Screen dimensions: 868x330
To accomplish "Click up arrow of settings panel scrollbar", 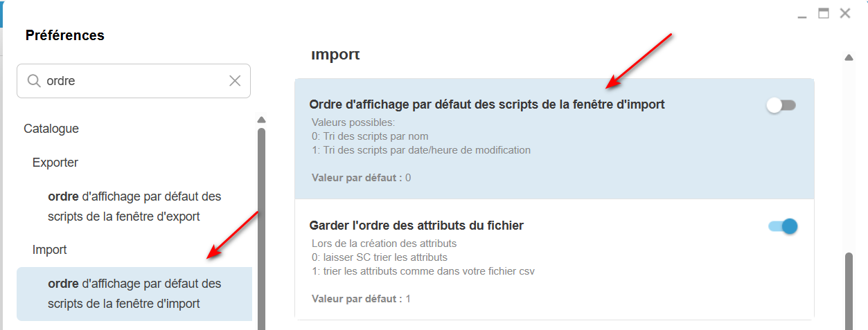I will 849,58.
